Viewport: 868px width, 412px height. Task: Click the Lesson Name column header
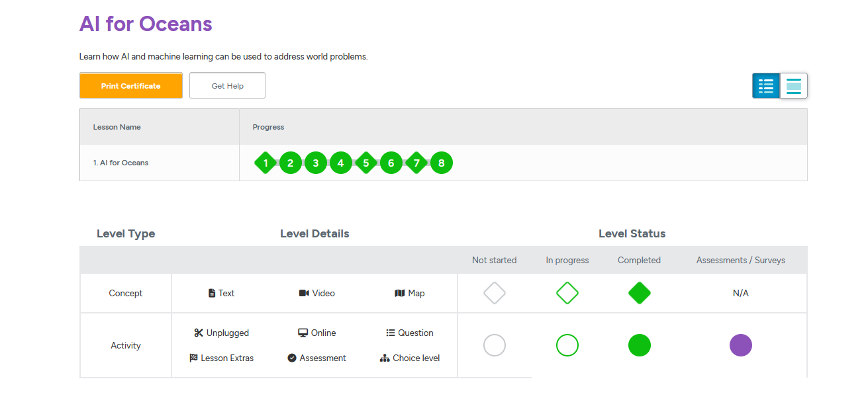click(117, 127)
